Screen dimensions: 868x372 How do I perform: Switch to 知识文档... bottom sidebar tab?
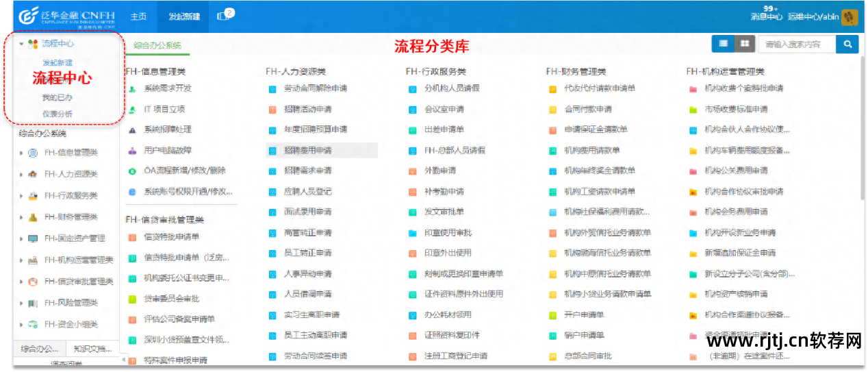pyautogui.click(x=92, y=349)
